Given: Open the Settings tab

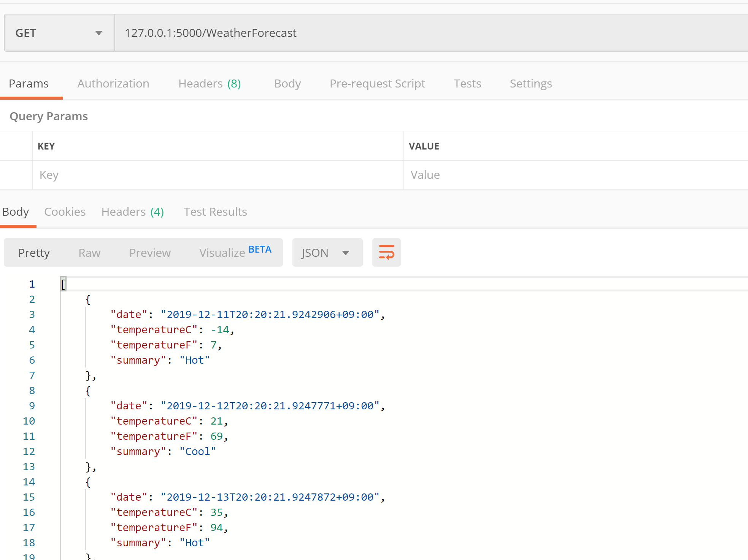Looking at the screenshot, I should [x=530, y=84].
